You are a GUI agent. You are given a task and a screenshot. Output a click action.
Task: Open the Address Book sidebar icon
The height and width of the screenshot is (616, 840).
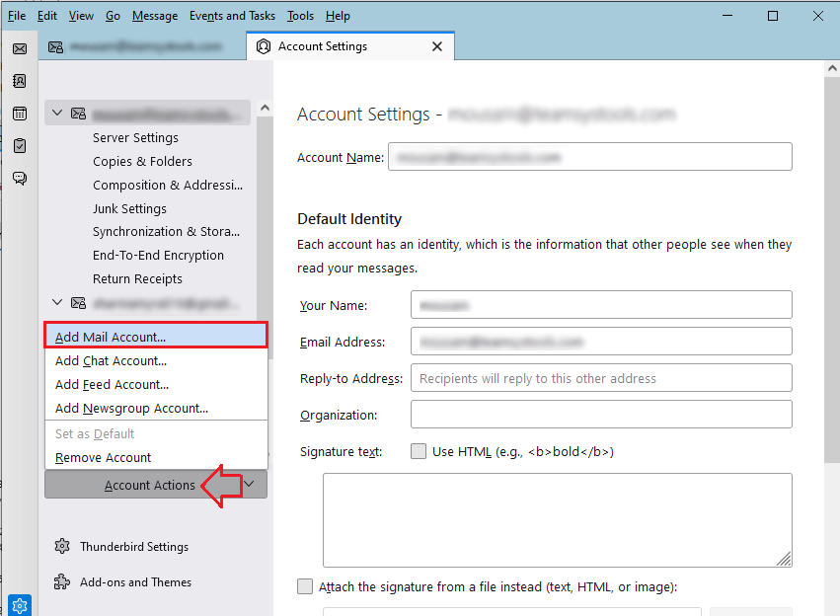pyautogui.click(x=20, y=81)
